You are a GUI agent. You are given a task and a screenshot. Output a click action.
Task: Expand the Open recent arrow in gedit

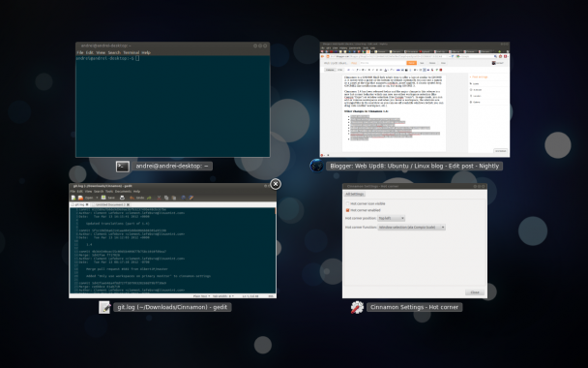coord(97,198)
